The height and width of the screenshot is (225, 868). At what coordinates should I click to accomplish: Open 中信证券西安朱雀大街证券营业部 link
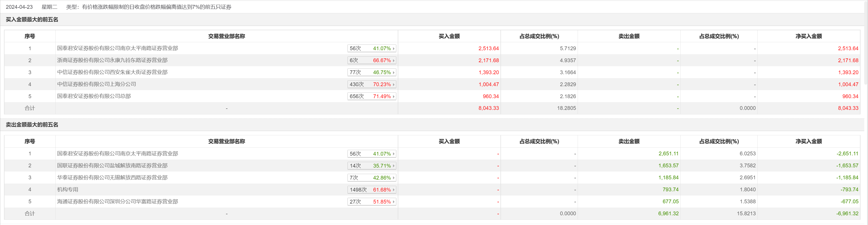pyautogui.click(x=112, y=72)
